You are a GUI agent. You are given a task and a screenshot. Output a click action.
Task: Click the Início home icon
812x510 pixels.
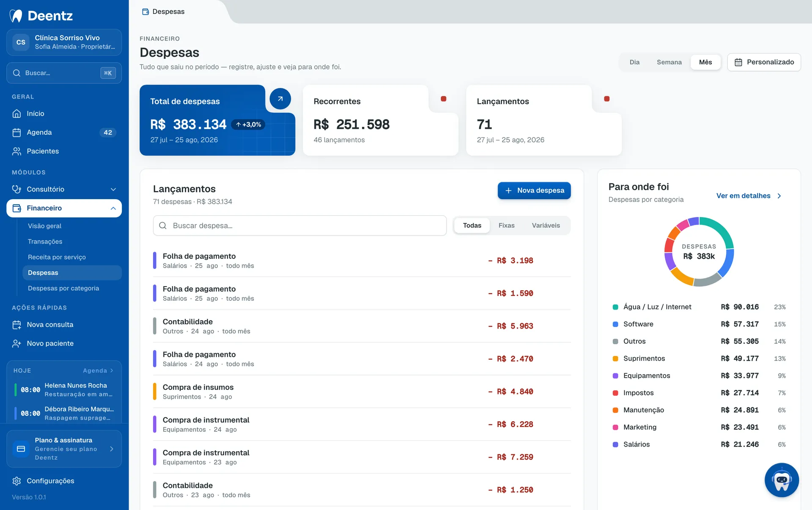(x=16, y=113)
